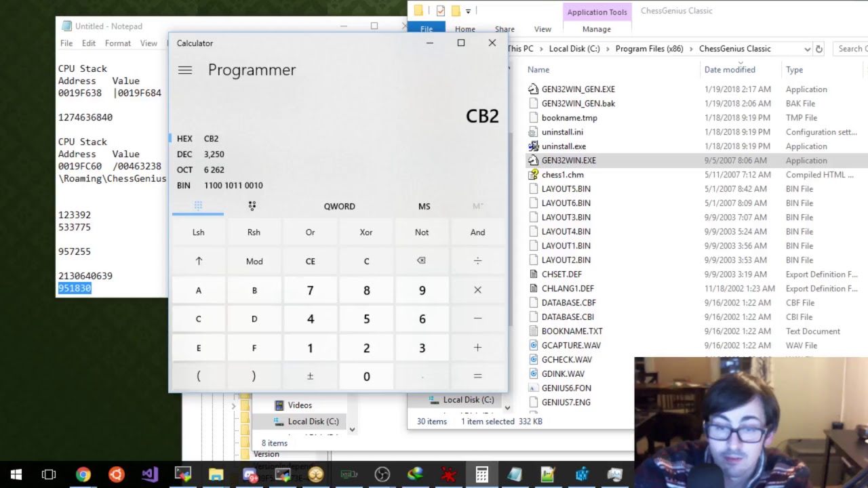Image resolution: width=868 pixels, height=488 pixels.
Task: Switch to full keypad view icon
Action: point(198,205)
